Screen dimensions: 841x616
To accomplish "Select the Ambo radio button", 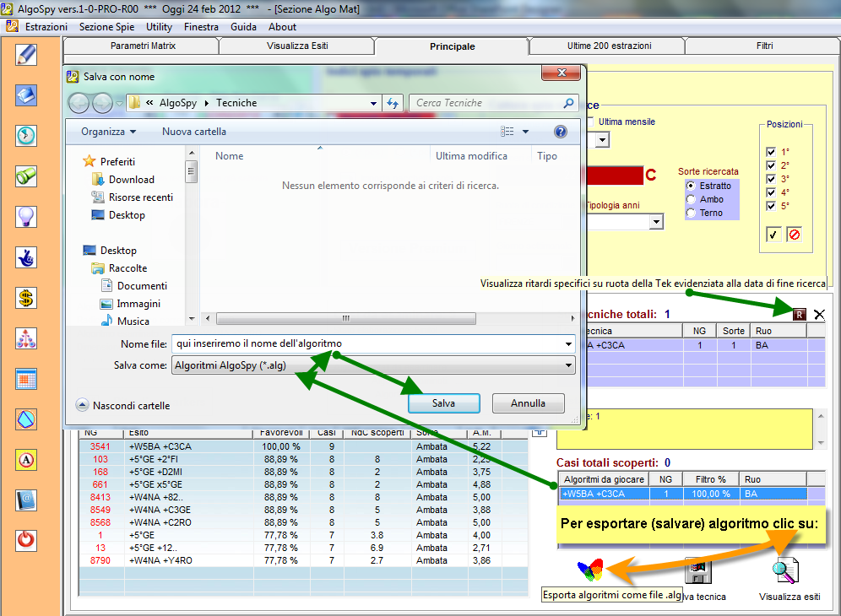I will (x=691, y=199).
